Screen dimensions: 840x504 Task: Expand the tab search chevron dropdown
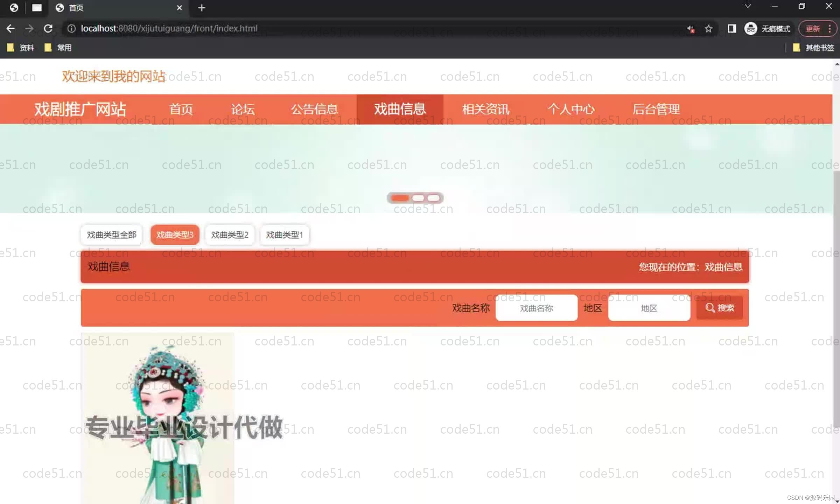coord(748,6)
